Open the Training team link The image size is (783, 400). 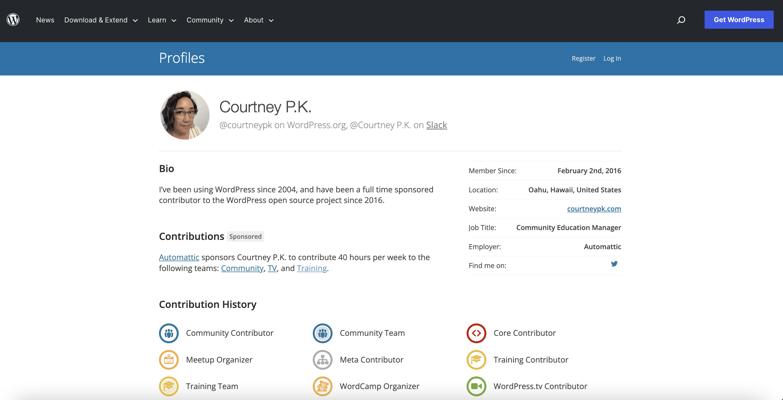coord(312,268)
